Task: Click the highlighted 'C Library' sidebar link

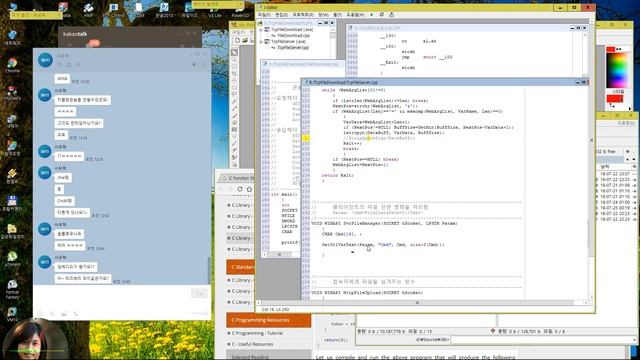Action: click(241, 238)
